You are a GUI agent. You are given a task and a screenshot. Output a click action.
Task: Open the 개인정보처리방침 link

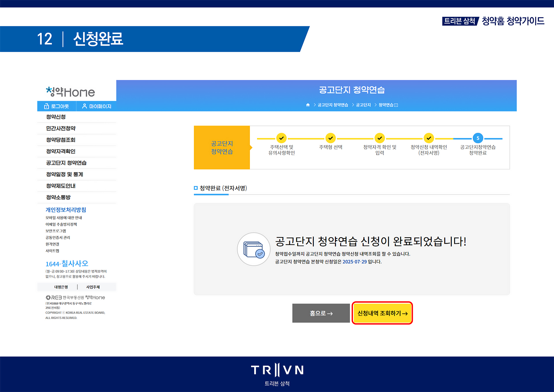(x=66, y=210)
